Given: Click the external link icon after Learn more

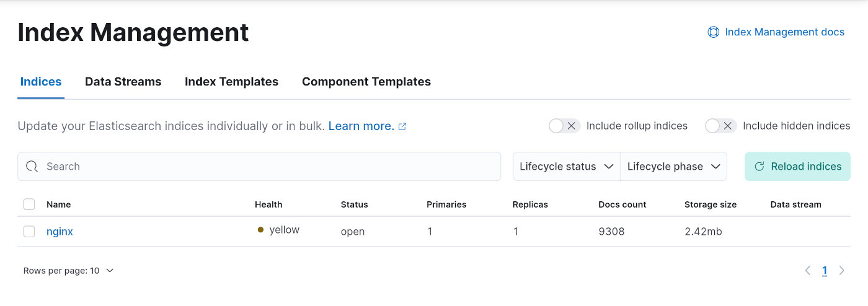Looking at the screenshot, I should point(402,126).
